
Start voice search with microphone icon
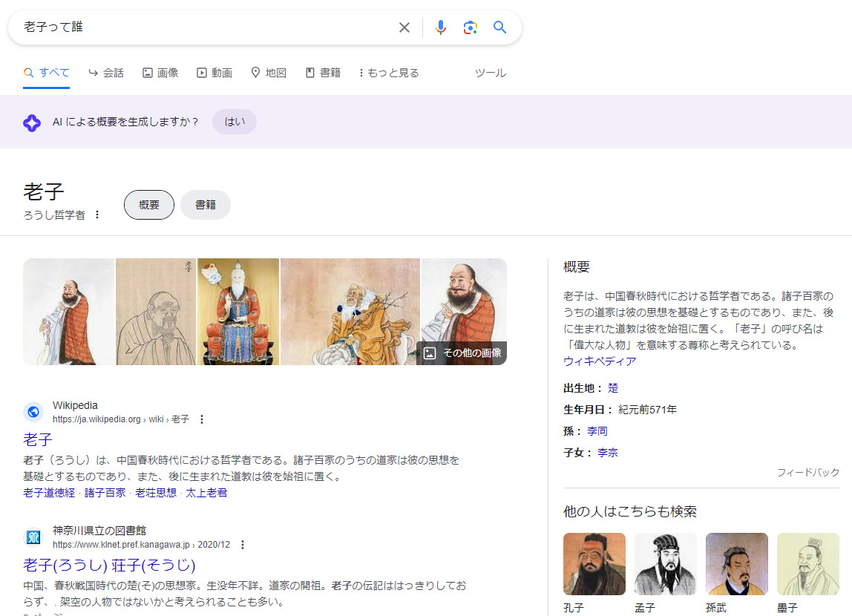pos(441,27)
